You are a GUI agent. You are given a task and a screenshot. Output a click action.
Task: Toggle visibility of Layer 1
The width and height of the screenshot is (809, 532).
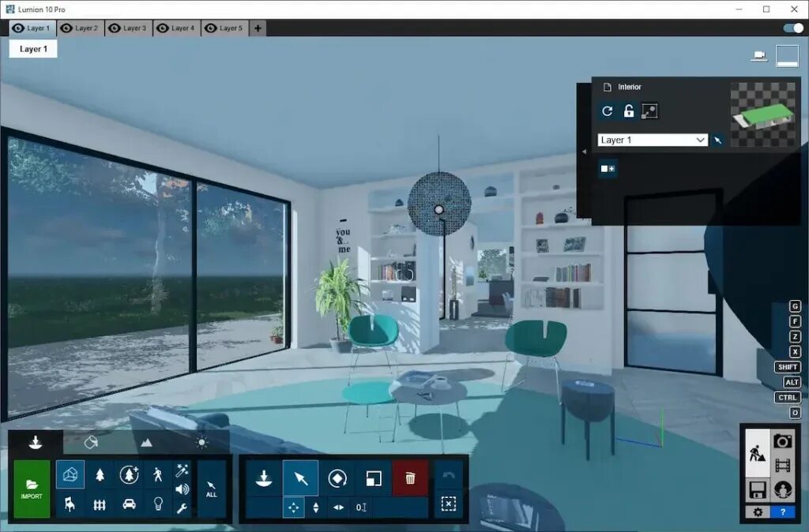click(x=18, y=28)
